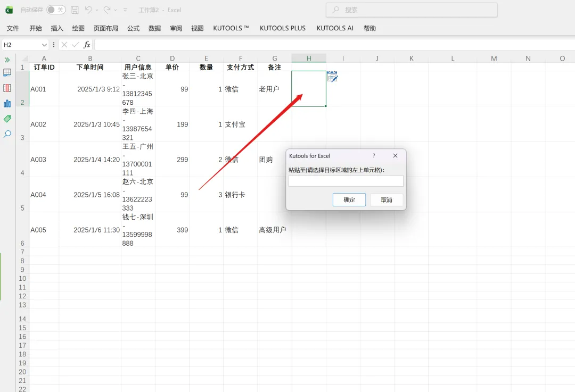
Task: Open the Kutools chart pane icon
Action: 7,103
